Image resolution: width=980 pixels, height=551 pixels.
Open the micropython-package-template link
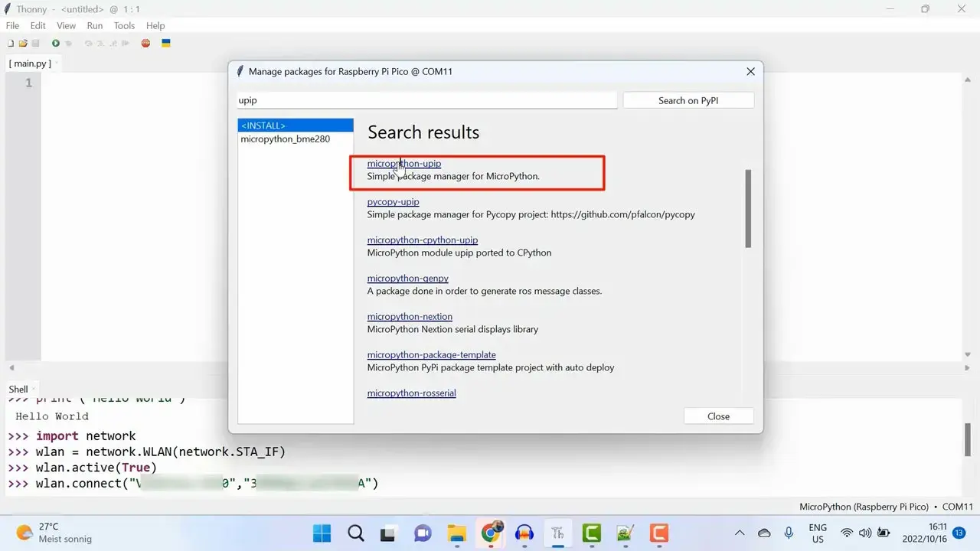[x=431, y=355]
